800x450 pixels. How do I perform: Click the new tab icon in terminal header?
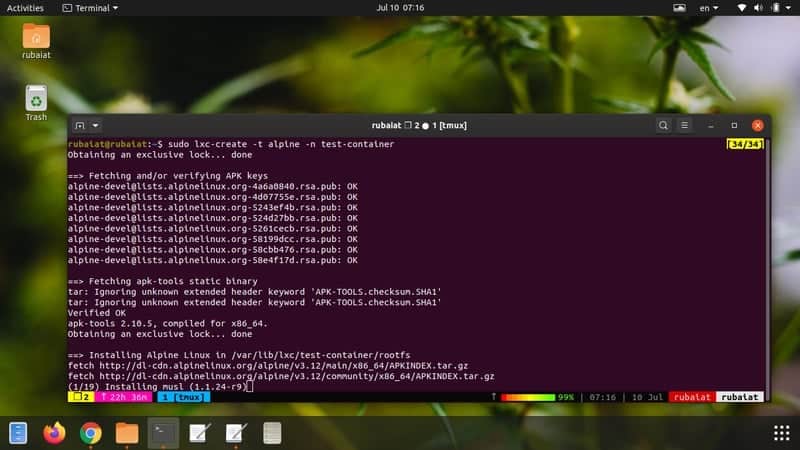point(80,126)
